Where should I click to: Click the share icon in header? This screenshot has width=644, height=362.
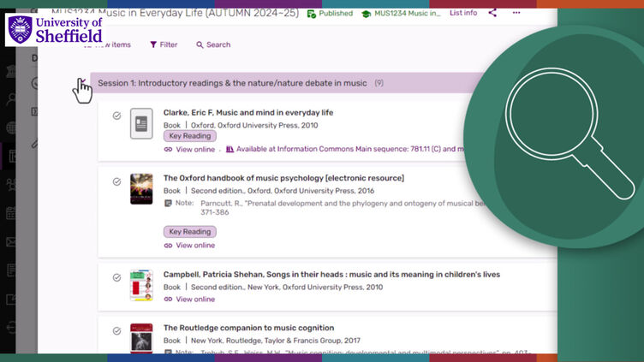492,13
